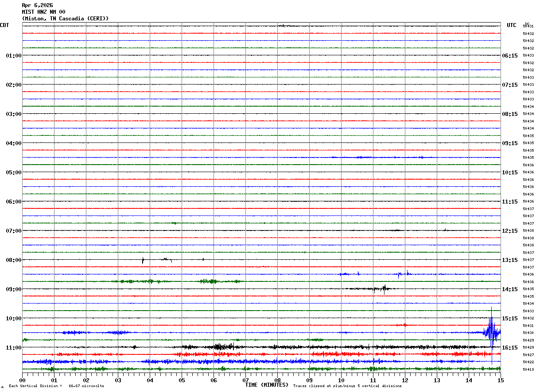Click the large blue seismic burst near minute 14.7

click(491, 333)
